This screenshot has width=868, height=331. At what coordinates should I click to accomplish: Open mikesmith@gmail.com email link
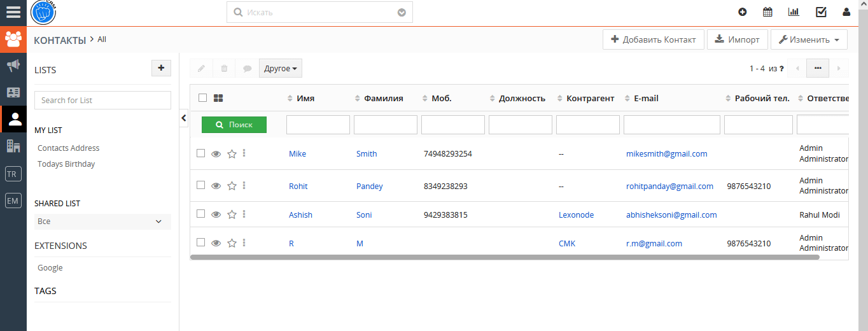tap(667, 154)
